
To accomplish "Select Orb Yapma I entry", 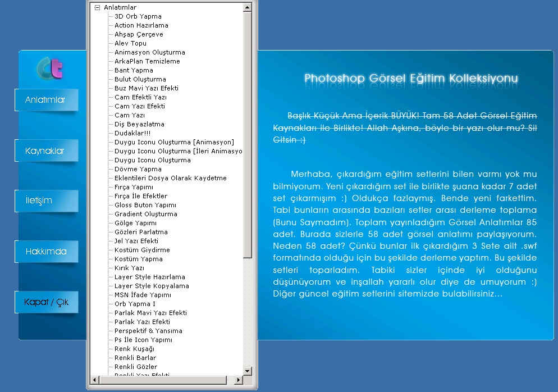I will pyautogui.click(x=135, y=304).
